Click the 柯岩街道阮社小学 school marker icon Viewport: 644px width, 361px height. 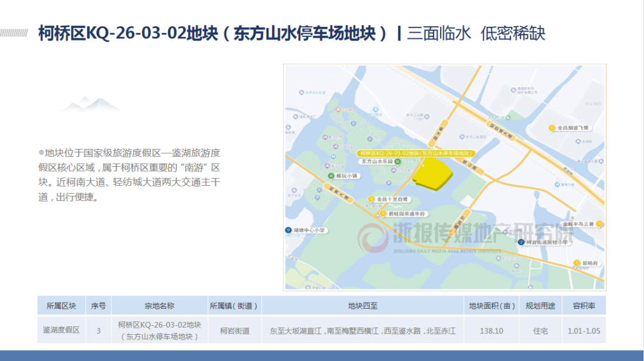(521, 242)
